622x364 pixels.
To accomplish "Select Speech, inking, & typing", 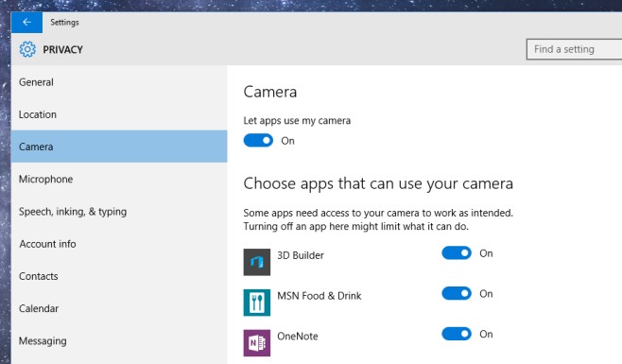I will point(119,212).
